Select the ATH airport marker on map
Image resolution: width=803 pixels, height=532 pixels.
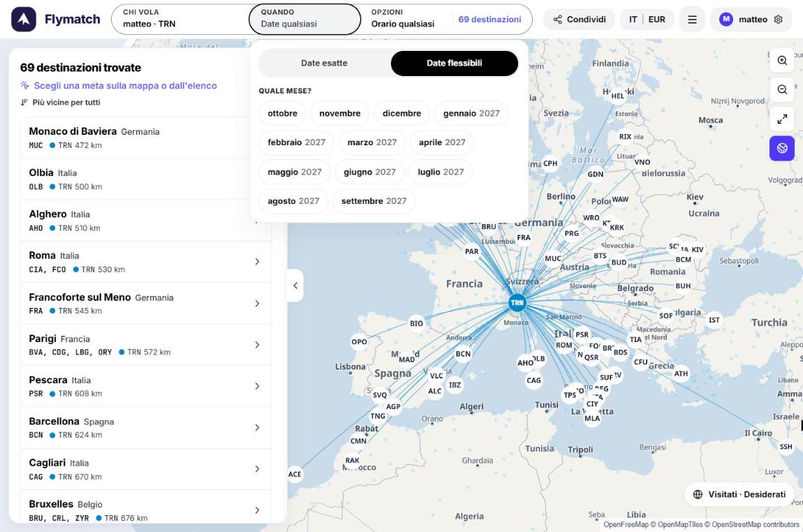pos(681,374)
